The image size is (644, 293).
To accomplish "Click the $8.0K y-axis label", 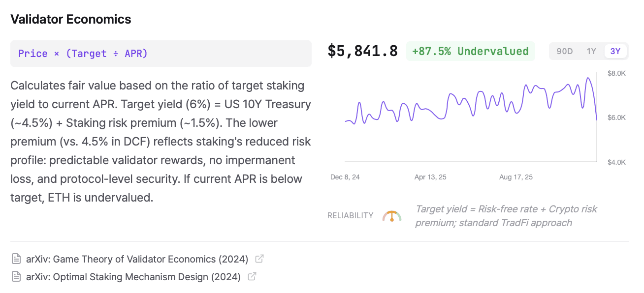I will click(616, 74).
